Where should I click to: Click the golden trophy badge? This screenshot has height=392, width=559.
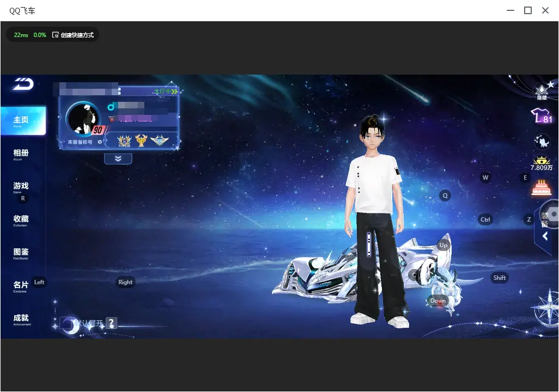click(141, 140)
